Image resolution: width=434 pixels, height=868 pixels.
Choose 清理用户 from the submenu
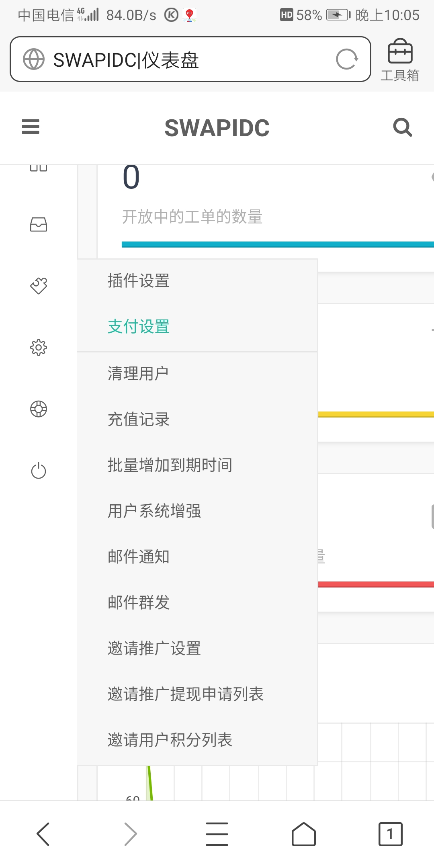tap(138, 373)
